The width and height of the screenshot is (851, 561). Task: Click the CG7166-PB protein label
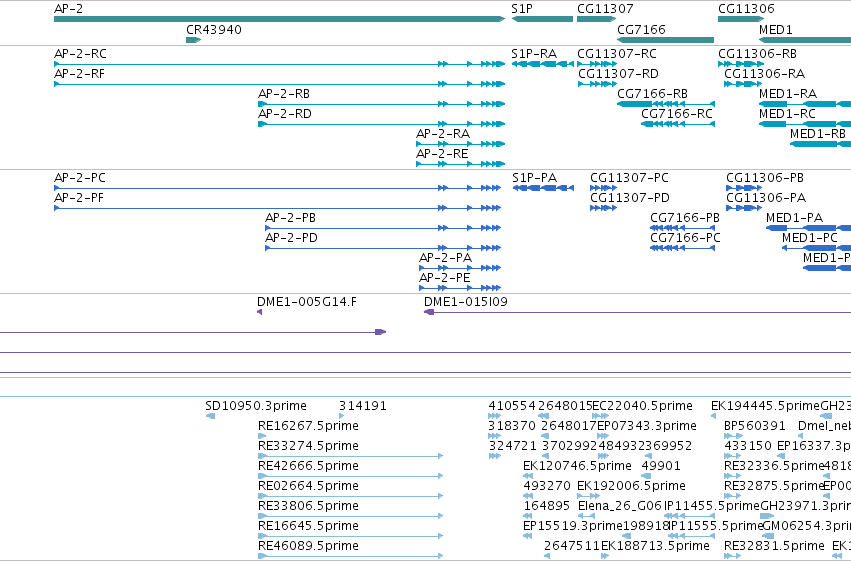tap(685, 218)
